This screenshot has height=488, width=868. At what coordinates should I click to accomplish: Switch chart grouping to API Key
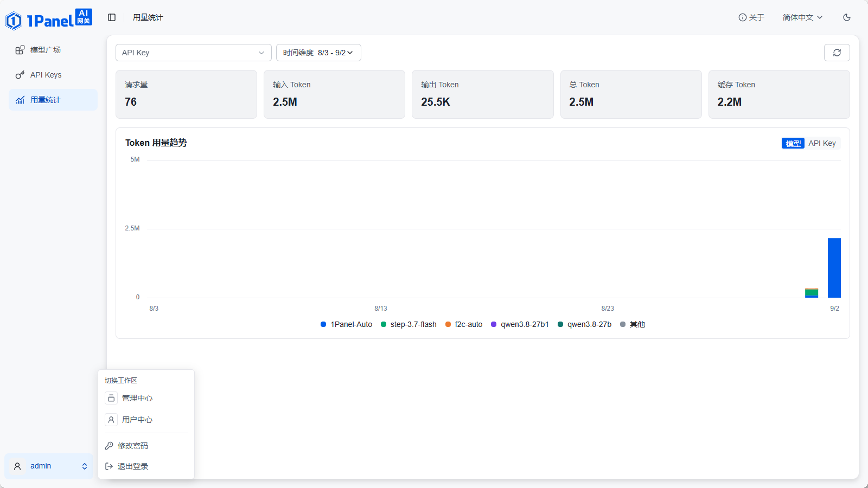click(x=822, y=143)
